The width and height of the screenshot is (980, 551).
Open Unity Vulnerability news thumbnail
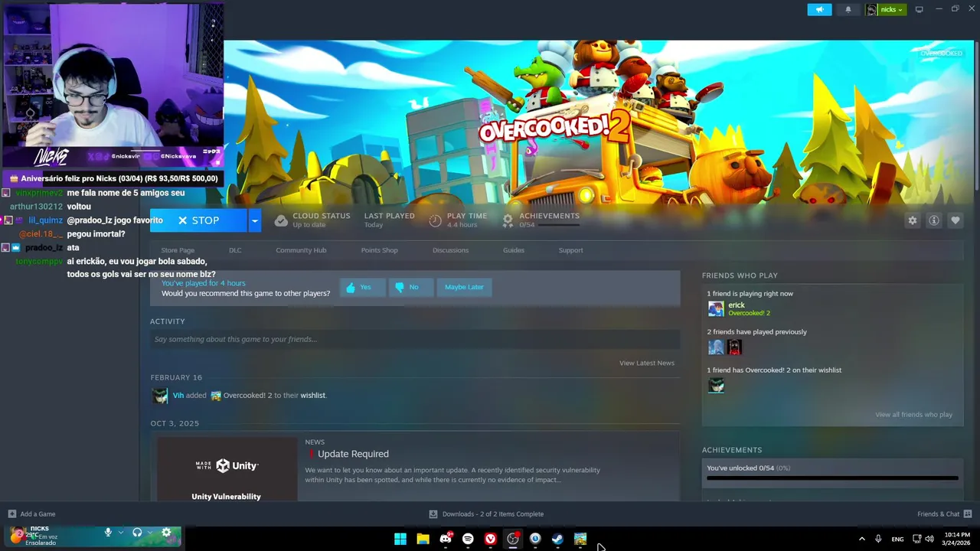point(227,469)
